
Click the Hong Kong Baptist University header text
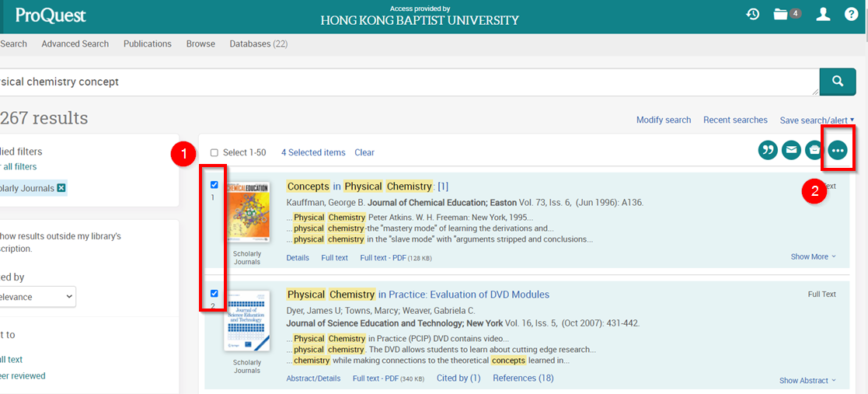pos(420,20)
